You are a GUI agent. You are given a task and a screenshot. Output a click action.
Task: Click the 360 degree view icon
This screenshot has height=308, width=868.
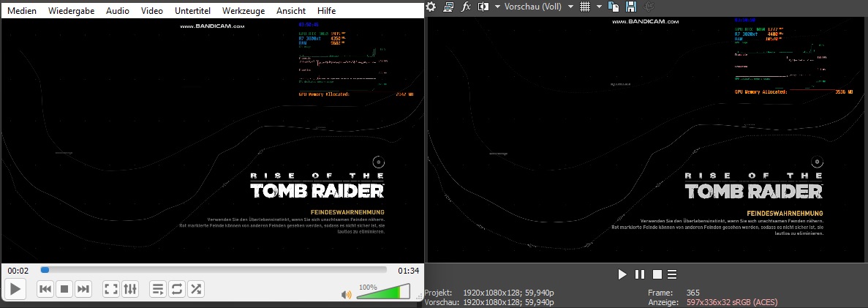[650, 7]
